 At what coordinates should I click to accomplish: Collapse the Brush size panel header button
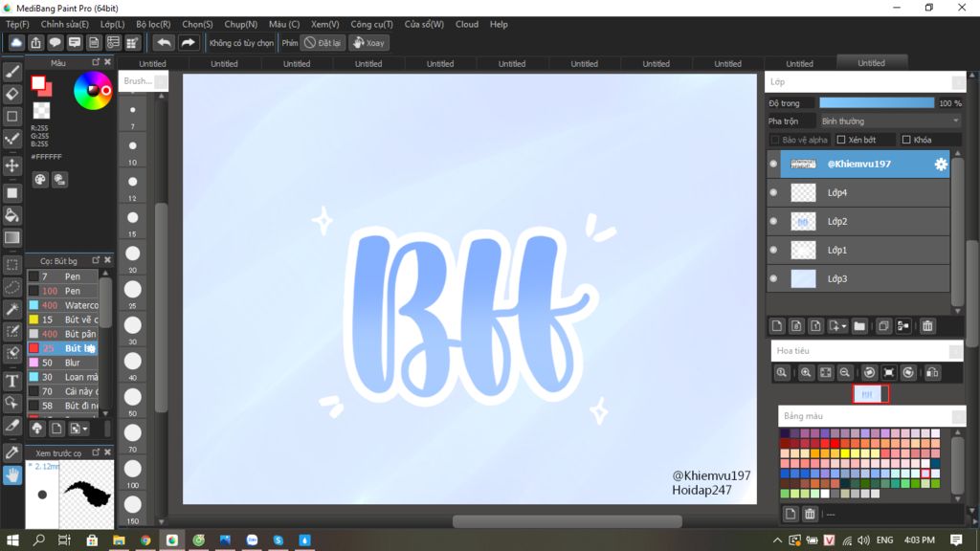coord(161,81)
